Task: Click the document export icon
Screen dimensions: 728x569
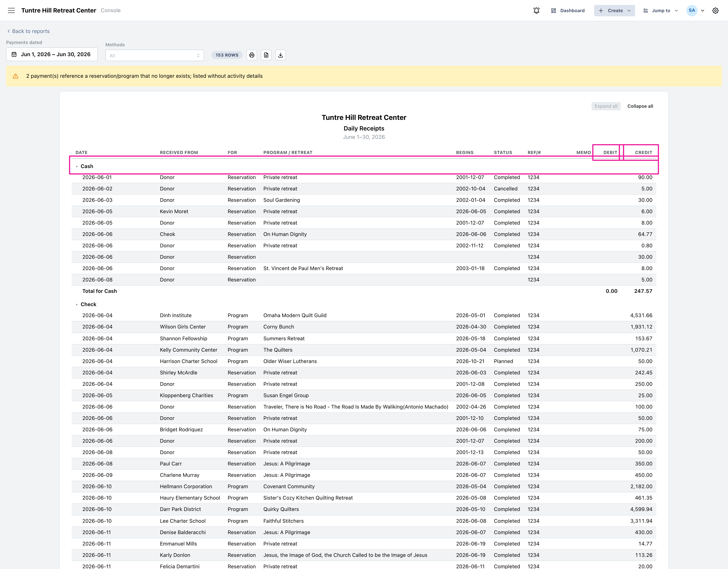Action: (x=266, y=55)
